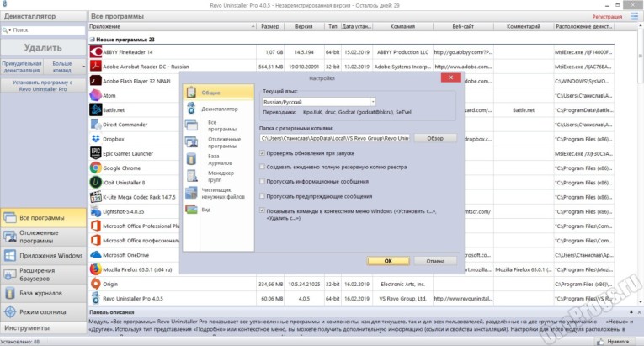Click the big Удалить button
Viewport: 644px width, 346px height.
coord(43,48)
